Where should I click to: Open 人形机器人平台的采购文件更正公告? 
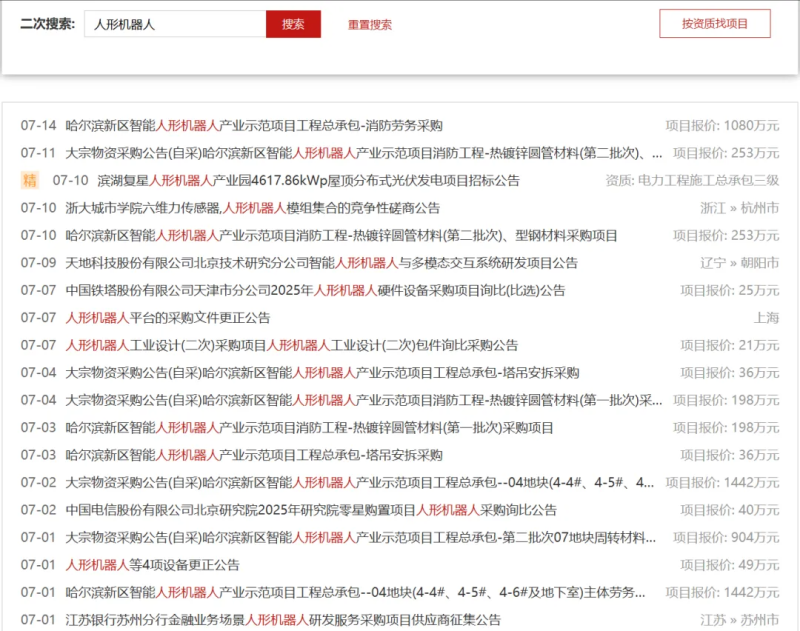[x=168, y=318]
